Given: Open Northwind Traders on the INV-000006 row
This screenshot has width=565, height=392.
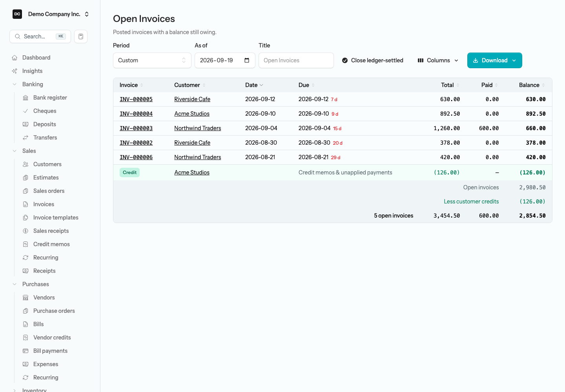Looking at the screenshot, I should point(198,157).
